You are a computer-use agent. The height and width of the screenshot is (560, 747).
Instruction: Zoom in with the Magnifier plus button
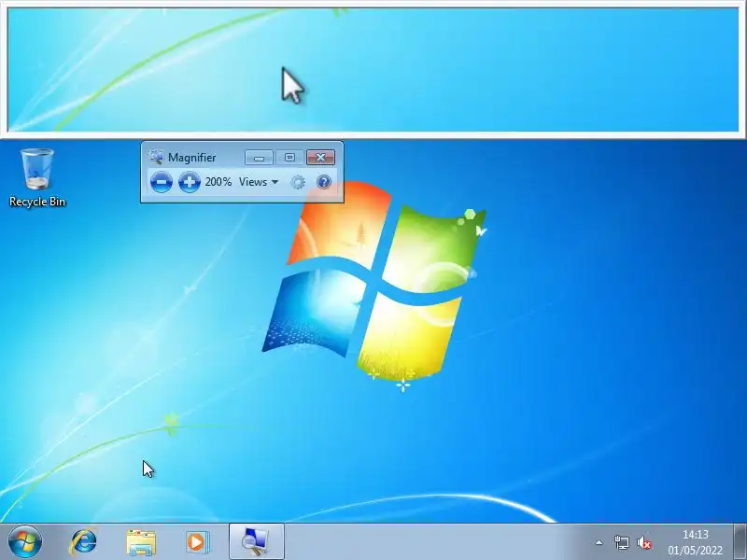190,182
